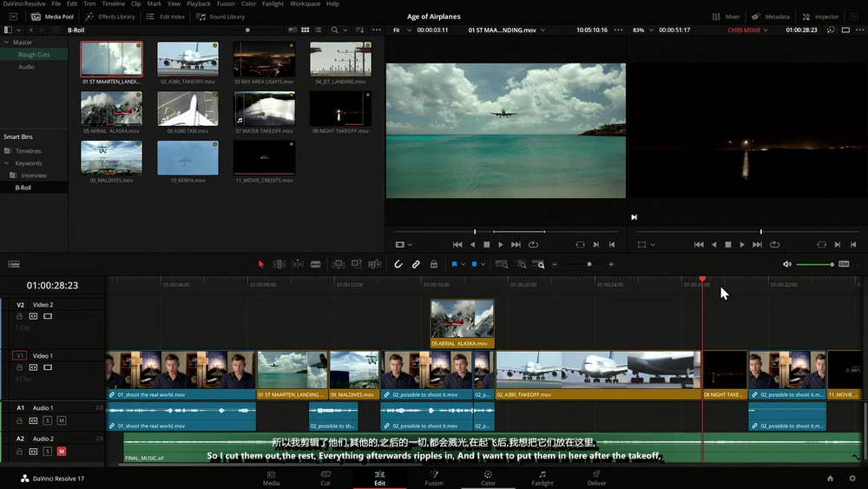The image size is (868, 489).
Task: Collapse the Master bin tree
Action: pos(7,42)
